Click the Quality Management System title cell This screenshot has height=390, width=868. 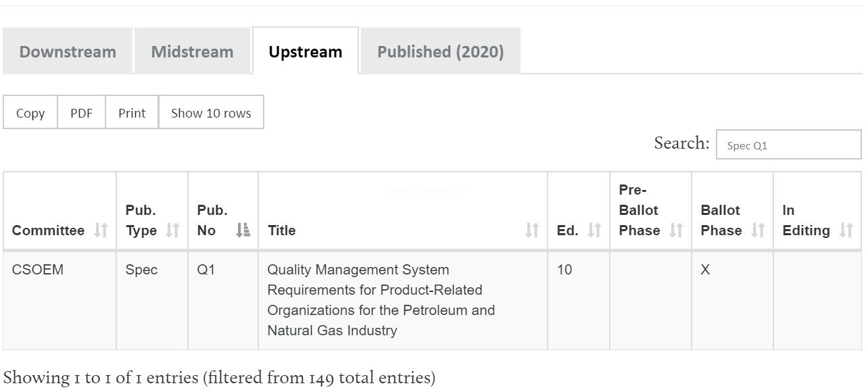point(403,300)
